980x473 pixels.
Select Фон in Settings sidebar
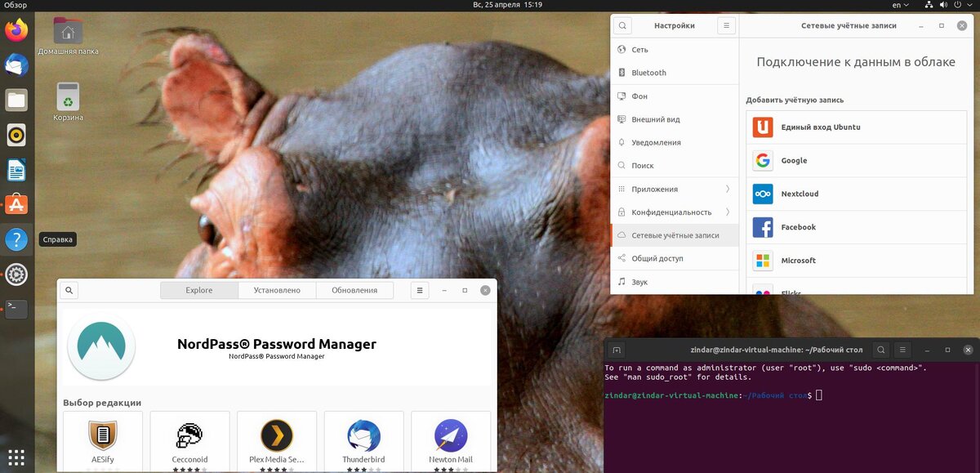tap(675, 96)
